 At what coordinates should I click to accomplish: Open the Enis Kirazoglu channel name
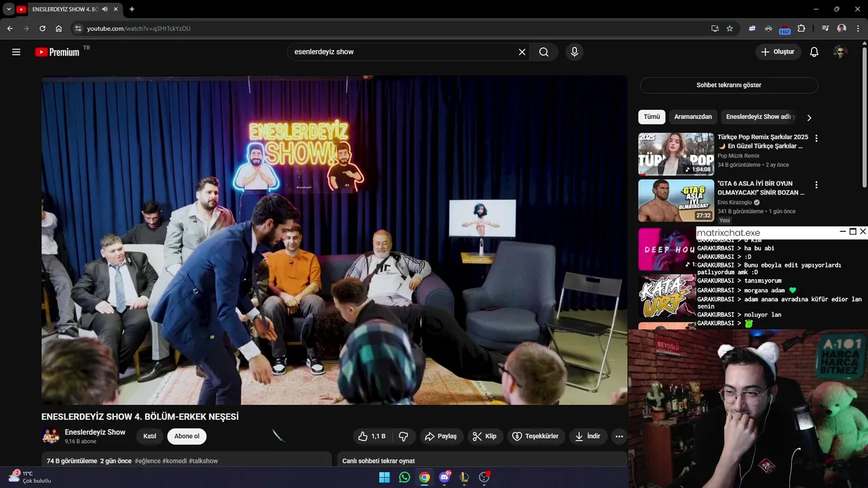tap(734, 203)
